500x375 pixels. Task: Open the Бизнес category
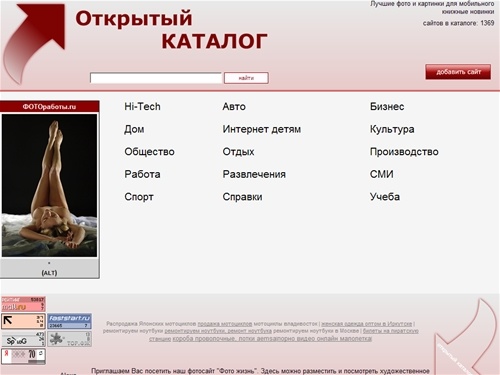point(387,107)
